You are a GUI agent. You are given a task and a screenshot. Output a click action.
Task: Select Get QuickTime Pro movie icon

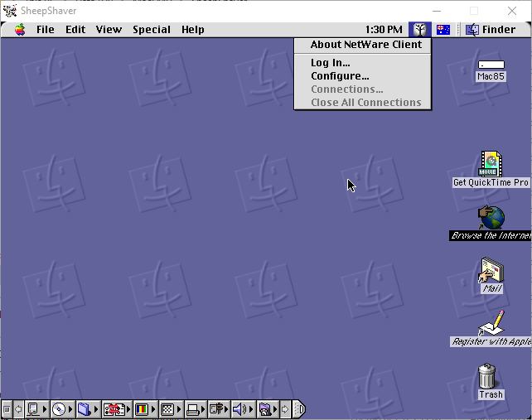point(491,163)
